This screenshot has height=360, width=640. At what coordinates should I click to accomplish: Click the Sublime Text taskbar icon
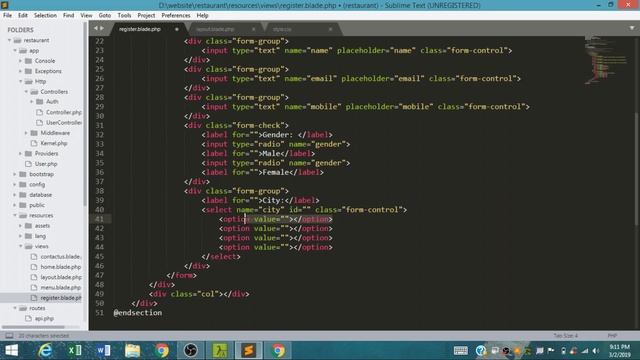249,350
